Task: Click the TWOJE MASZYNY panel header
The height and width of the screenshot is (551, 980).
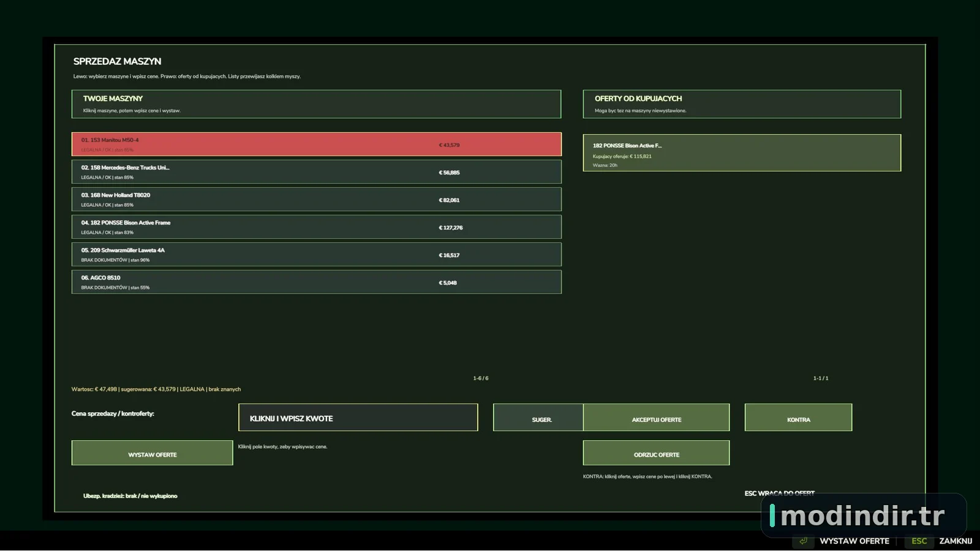Action: 316,104
